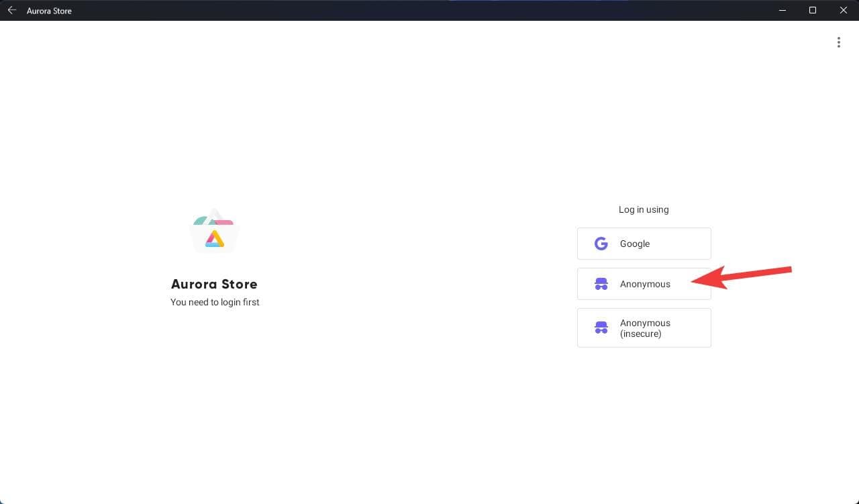
Task: Click the 'Log in using' label
Action: pyautogui.click(x=644, y=209)
